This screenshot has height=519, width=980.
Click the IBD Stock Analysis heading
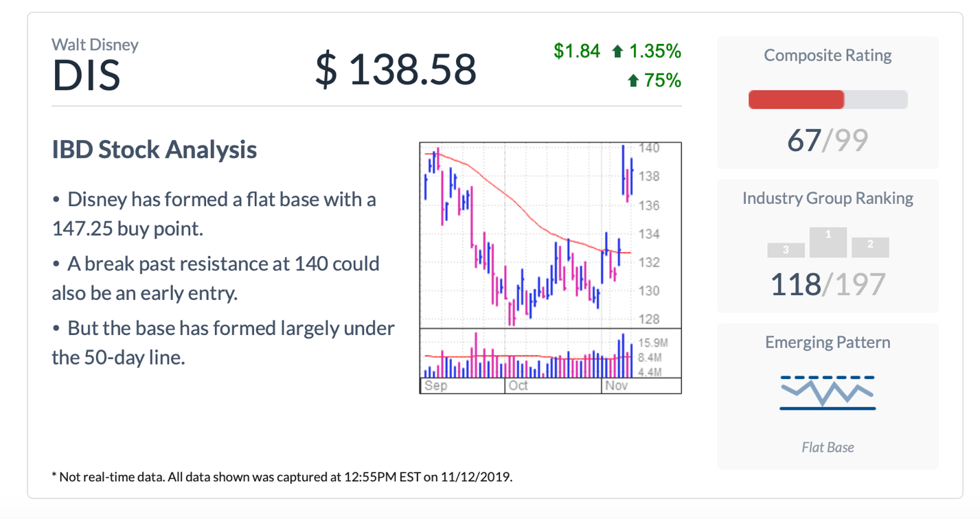point(155,150)
